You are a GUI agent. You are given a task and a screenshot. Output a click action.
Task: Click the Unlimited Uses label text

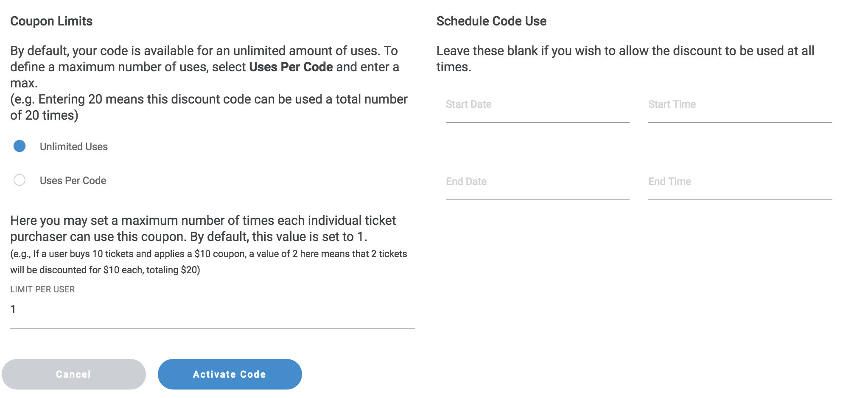click(x=74, y=147)
